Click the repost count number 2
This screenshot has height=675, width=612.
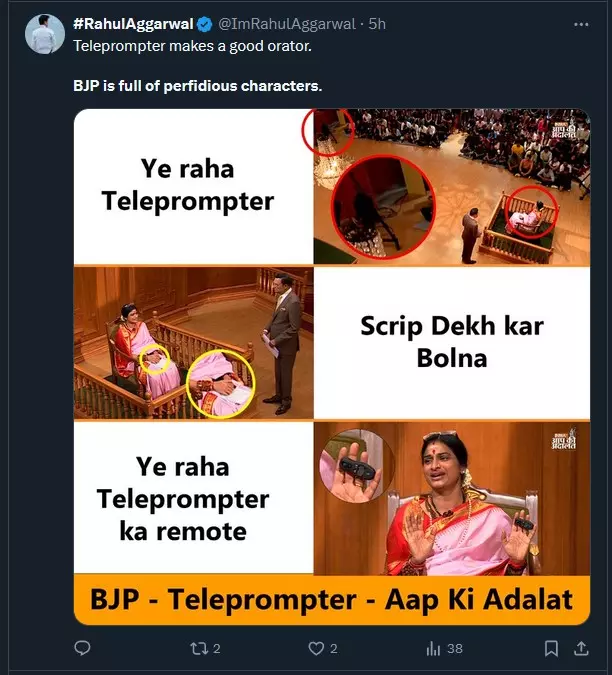pyautogui.click(x=217, y=649)
